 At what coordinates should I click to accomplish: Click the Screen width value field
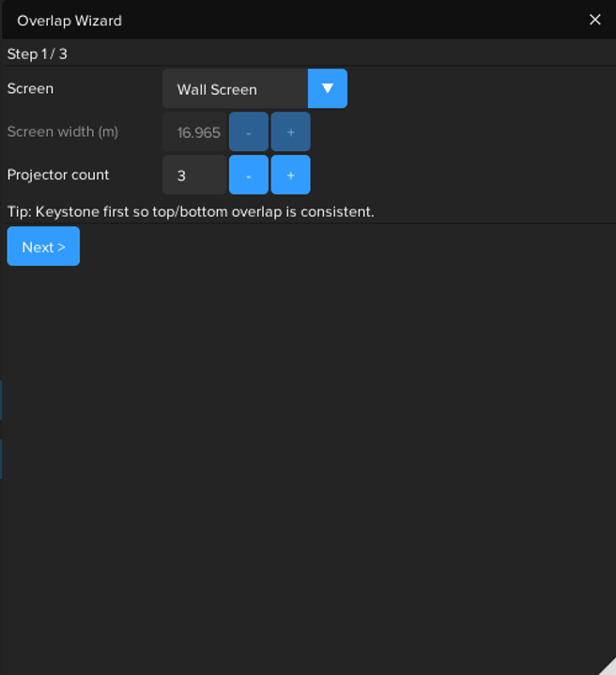tap(195, 132)
